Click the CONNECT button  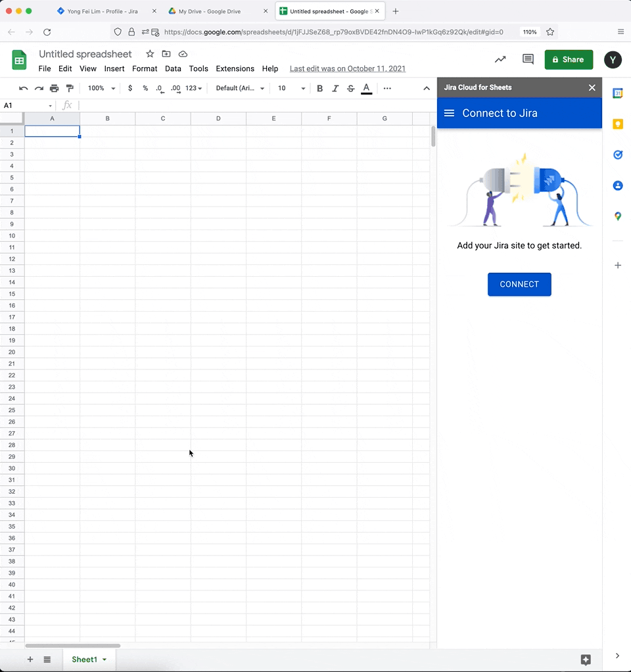tap(519, 284)
